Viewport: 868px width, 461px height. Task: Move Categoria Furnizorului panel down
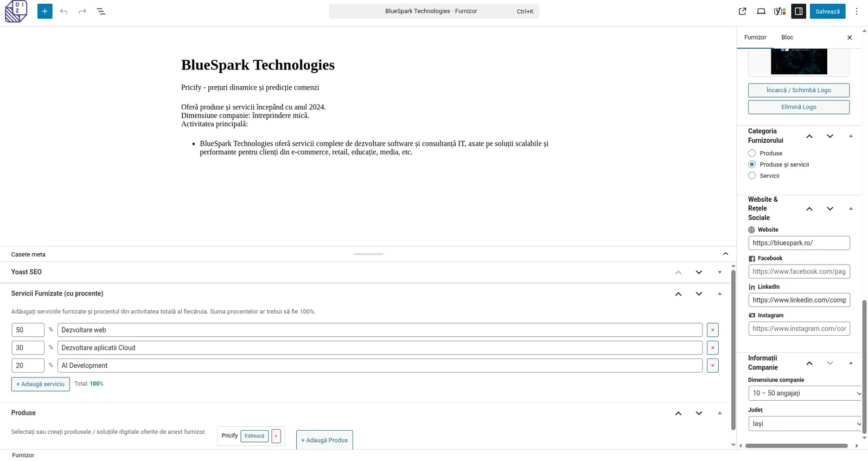pyautogui.click(x=830, y=136)
